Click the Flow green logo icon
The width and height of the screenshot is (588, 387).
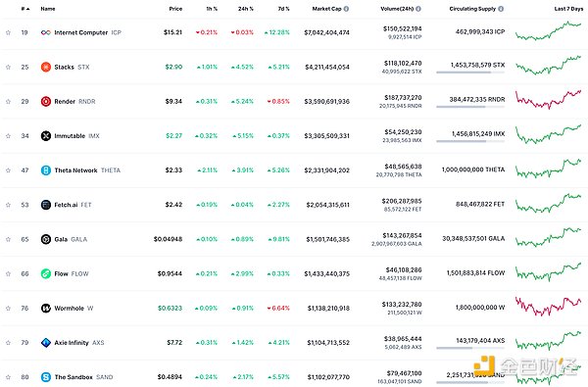pyautogui.click(x=46, y=273)
